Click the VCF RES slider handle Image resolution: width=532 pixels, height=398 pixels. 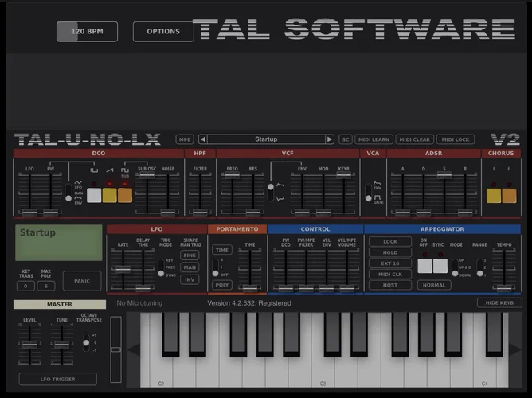(x=253, y=213)
